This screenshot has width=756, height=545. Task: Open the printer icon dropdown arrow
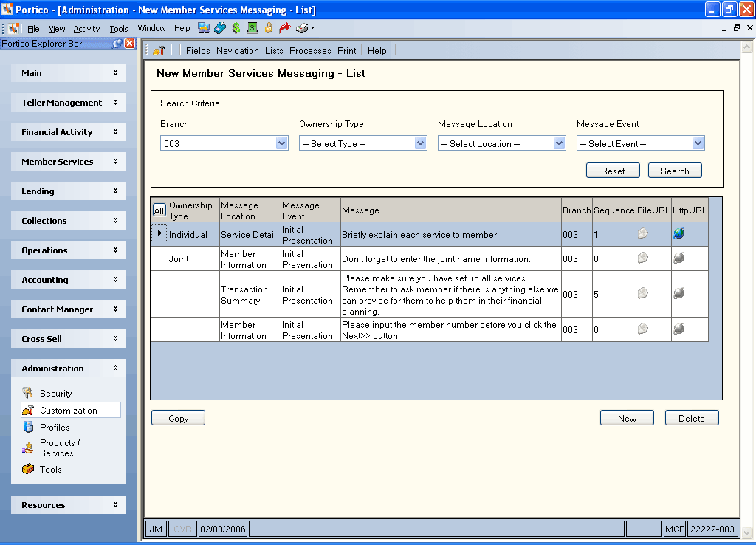click(312, 28)
